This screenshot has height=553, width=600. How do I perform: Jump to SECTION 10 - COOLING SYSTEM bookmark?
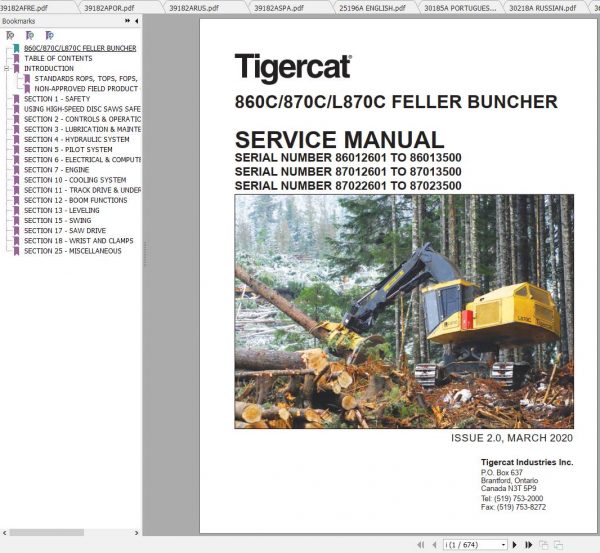point(75,180)
